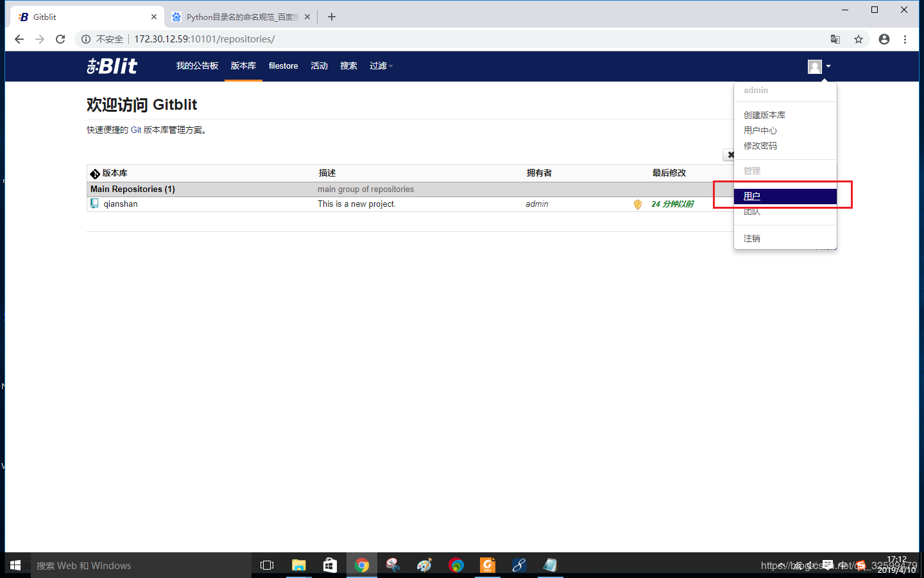This screenshot has width=924, height=578.
Task: Go to the 活动 activity page
Action: pos(319,66)
